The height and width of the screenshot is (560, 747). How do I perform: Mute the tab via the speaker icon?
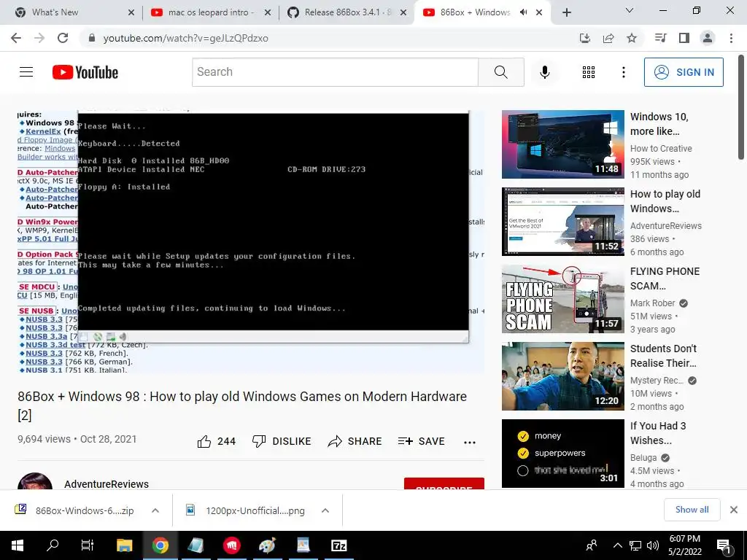(x=524, y=12)
